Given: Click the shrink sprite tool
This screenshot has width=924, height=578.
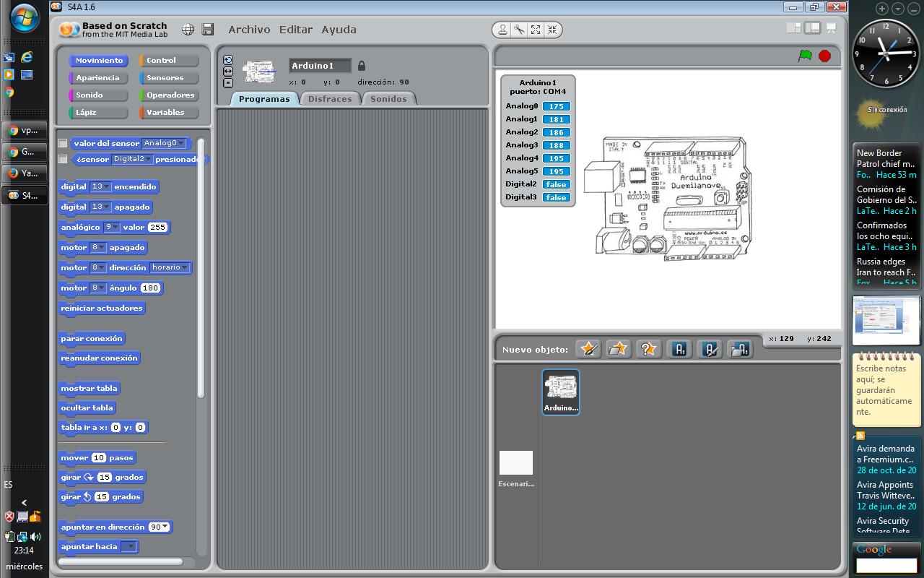Looking at the screenshot, I should 552,30.
